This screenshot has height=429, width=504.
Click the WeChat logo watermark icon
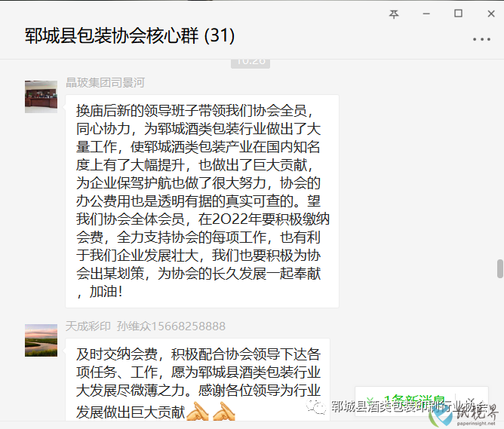coord(315,406)
